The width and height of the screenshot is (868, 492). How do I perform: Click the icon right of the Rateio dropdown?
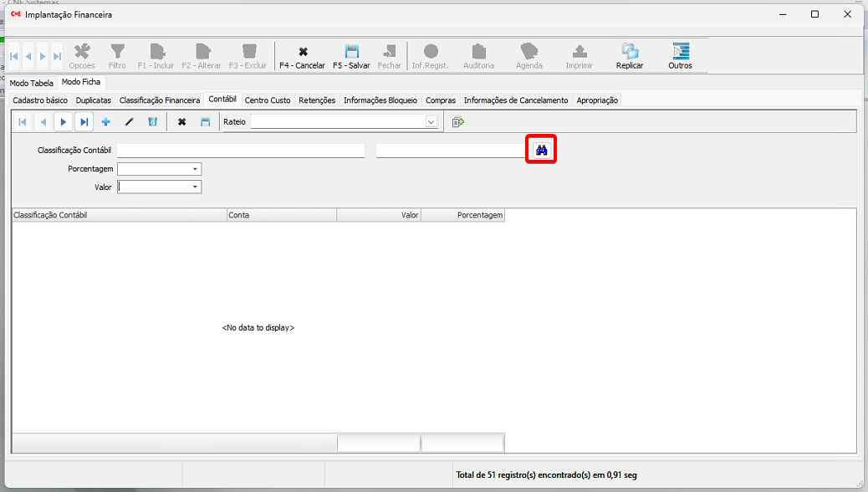click(457, 122)
